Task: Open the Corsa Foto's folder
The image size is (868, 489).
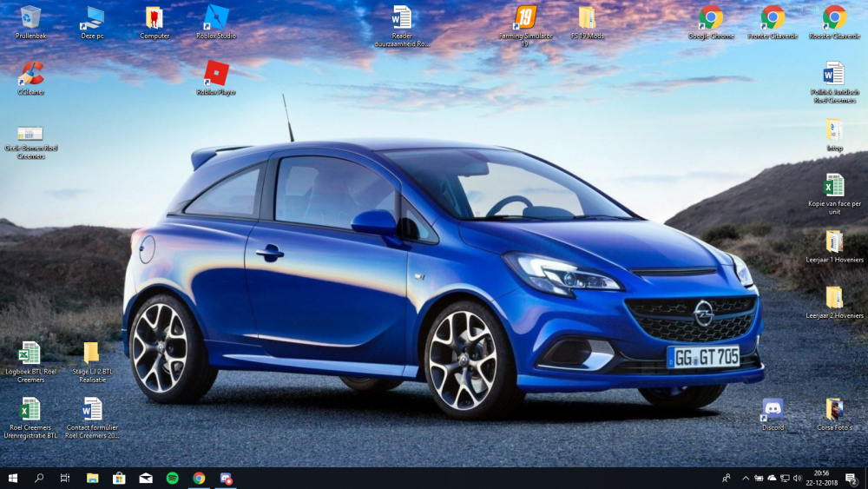Action: point(834,414)
